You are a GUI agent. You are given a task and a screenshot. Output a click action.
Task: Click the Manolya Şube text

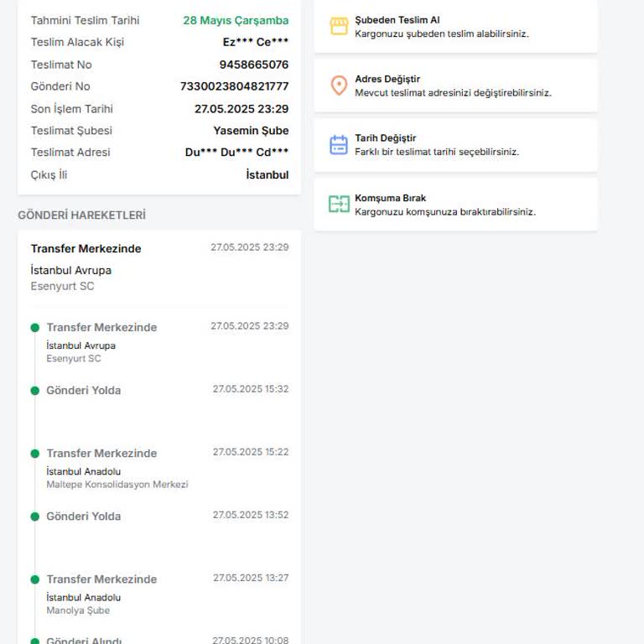pos(78,610)
